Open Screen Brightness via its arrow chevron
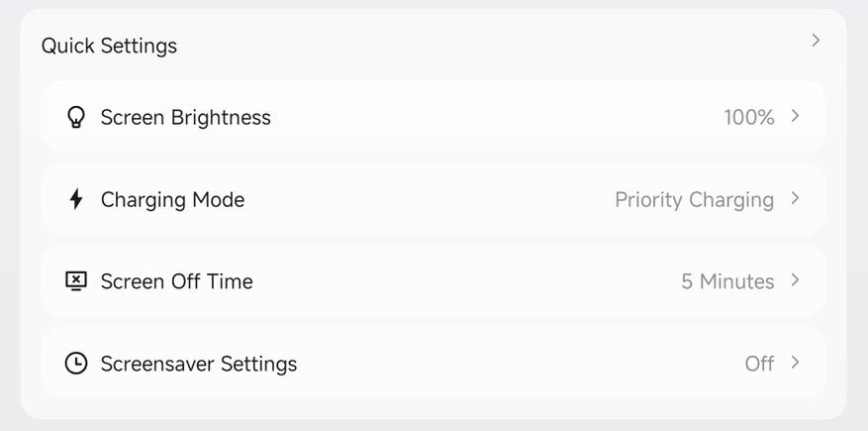 tap(795, 116)
